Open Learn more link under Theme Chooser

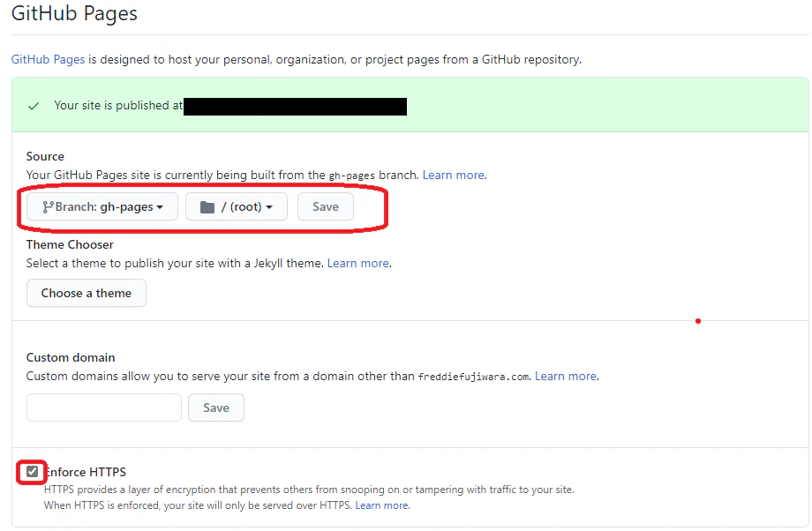click(x=357, y=263)
